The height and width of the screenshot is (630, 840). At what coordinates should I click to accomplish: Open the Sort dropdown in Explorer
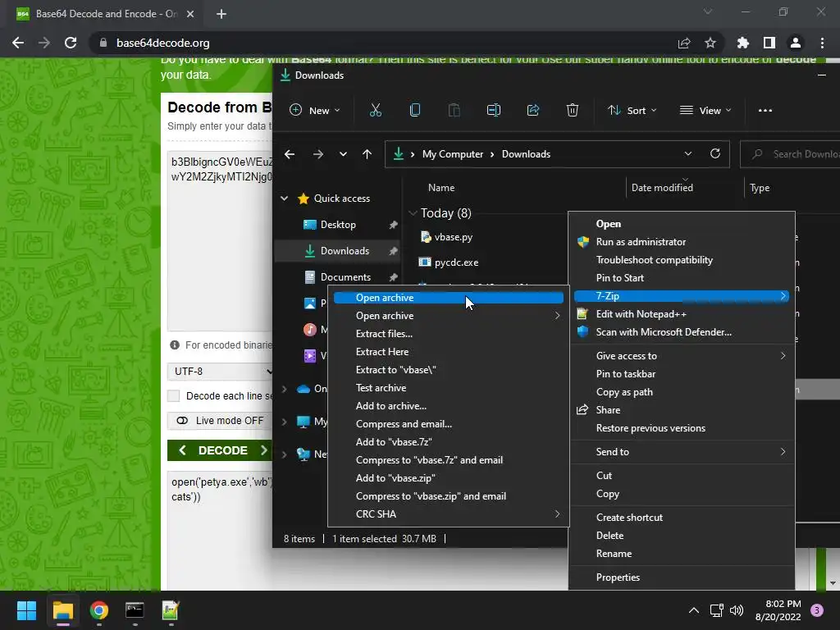tap(632, 111)
